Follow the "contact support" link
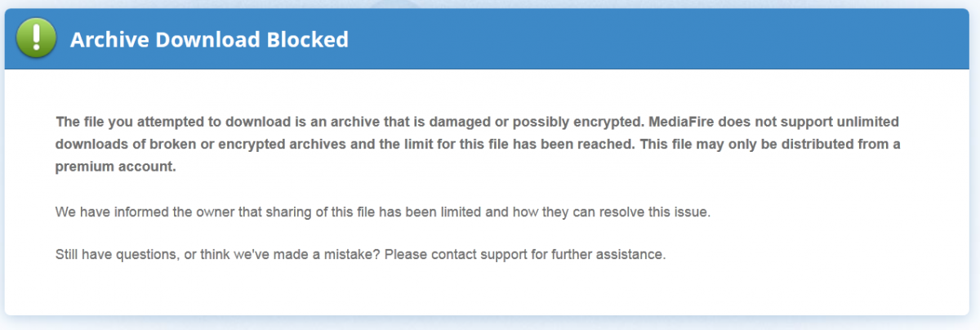Image resolution: width=980 pixels, height=330 pixels. click(x=483, y=254)
